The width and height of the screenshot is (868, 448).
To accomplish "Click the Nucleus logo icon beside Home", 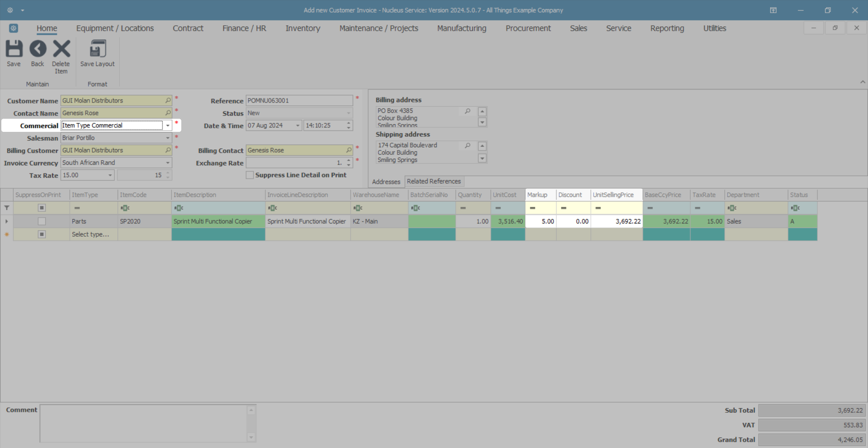I will [x=14, y=28].
